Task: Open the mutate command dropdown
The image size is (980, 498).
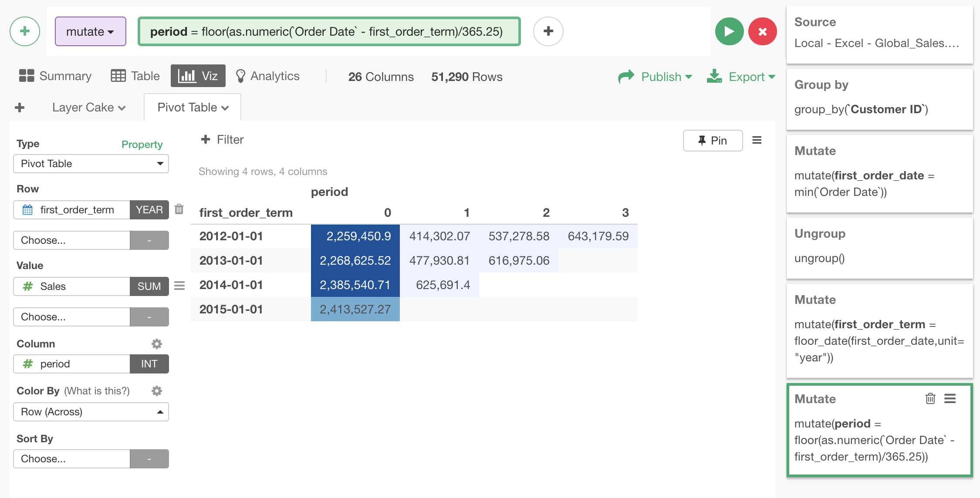Action: 90,31
